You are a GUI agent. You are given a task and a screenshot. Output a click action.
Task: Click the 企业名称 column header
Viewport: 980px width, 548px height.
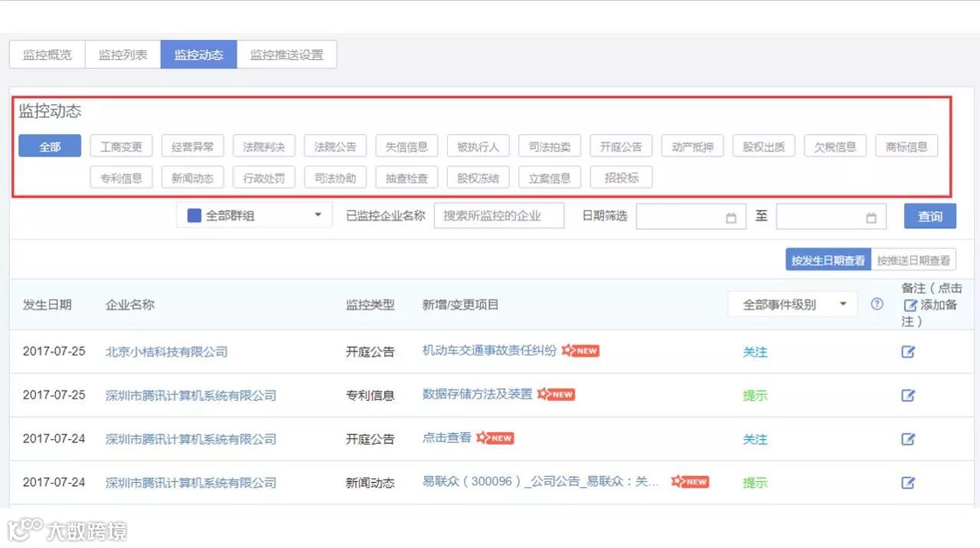pos(130,304)
